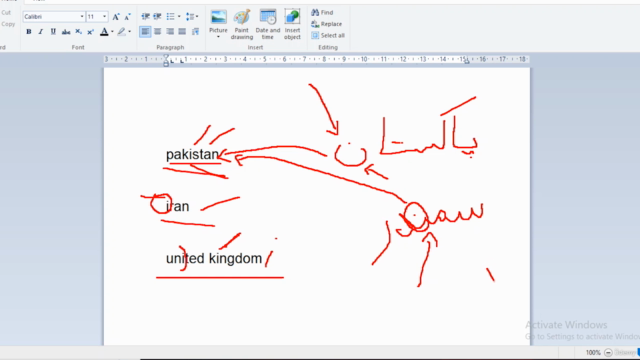
Task: Toggle subscript formatting
Action: [78, 32]
